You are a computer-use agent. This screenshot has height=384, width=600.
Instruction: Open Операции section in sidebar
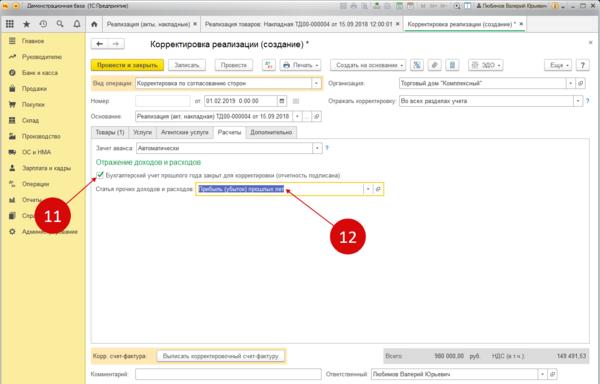point(36,184)
